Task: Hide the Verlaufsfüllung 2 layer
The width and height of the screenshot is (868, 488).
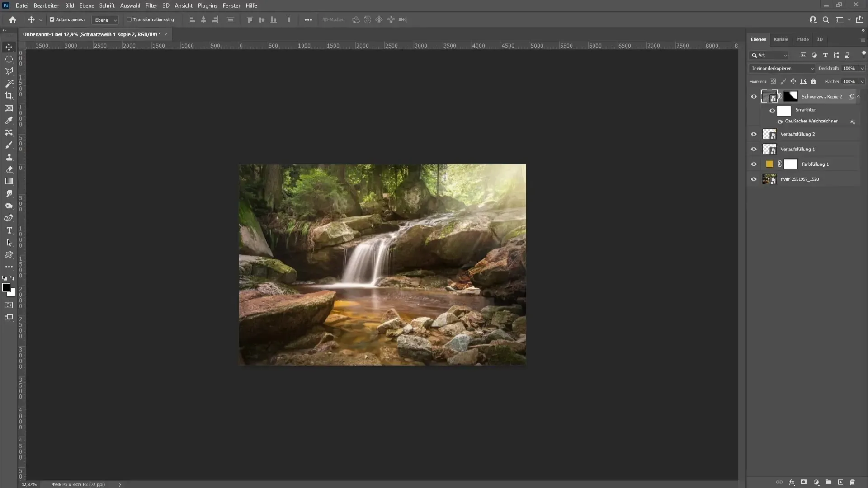Action: pyautogui.click(x=754, y=134)
